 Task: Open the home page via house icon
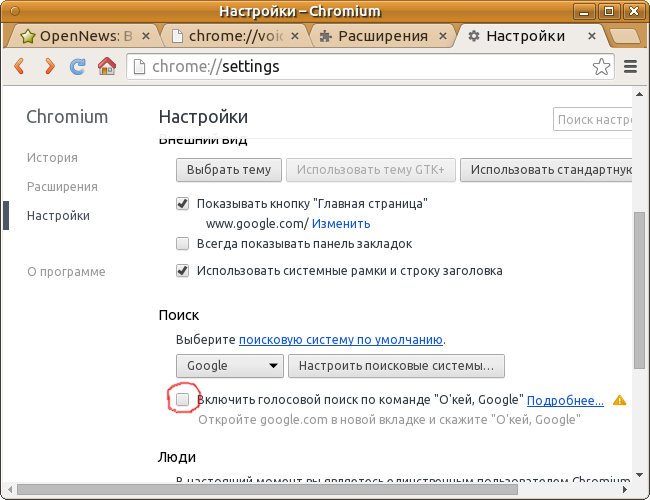pos(107,67)
